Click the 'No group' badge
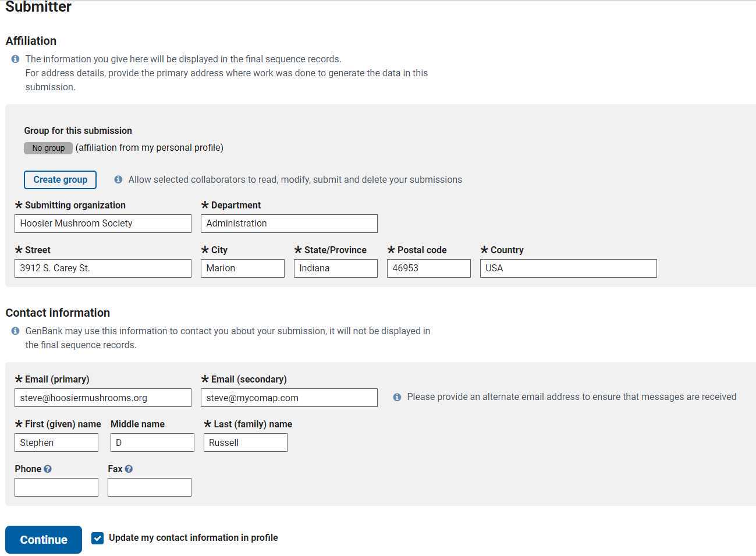756x556 pixels. coord(48,148)
